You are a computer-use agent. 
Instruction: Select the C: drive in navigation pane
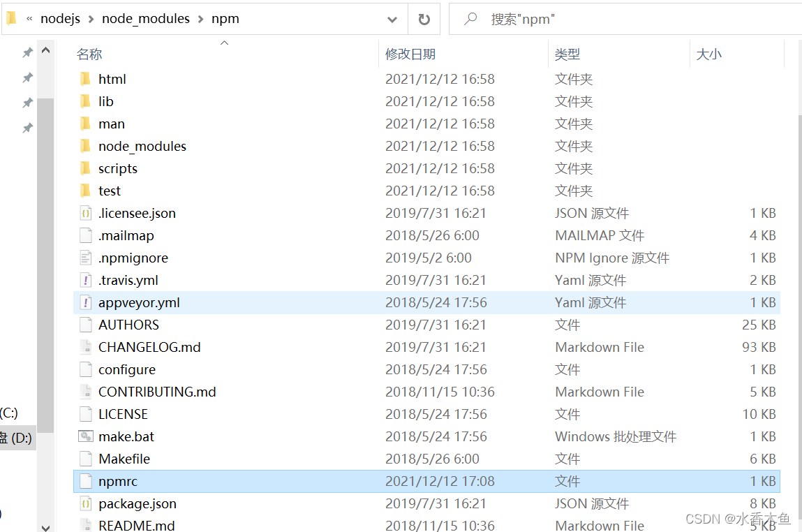(x=8, y=413)
